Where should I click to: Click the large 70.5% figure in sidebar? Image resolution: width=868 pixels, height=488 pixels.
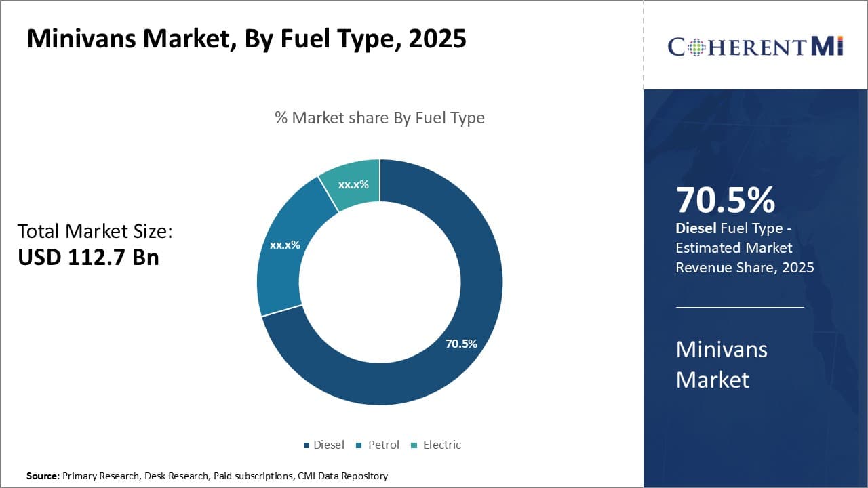coord(726,200)
